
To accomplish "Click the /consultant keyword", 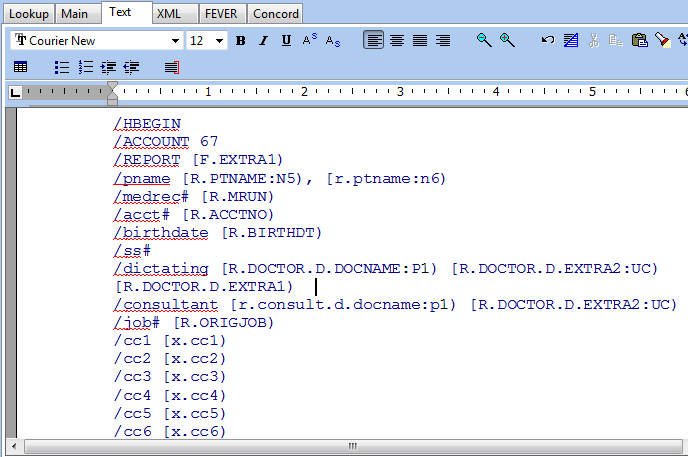I will [x=165, y=304].
